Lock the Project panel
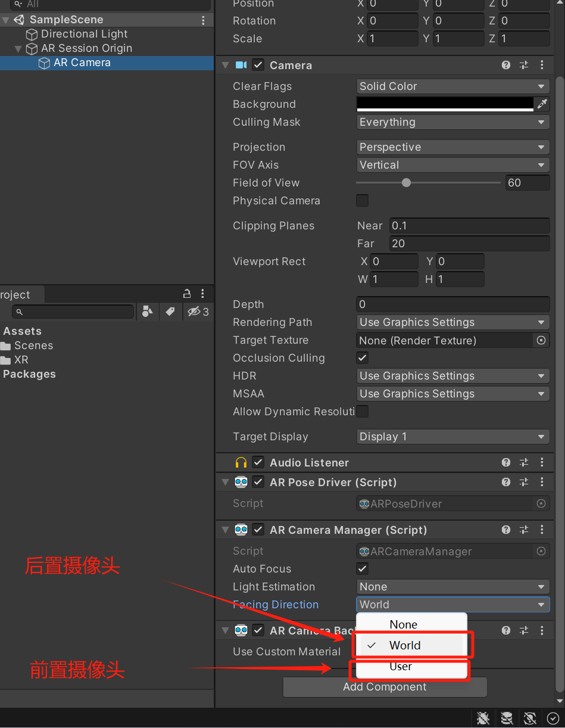The width and height of the screenshot is (565, 728). (187, 294)
